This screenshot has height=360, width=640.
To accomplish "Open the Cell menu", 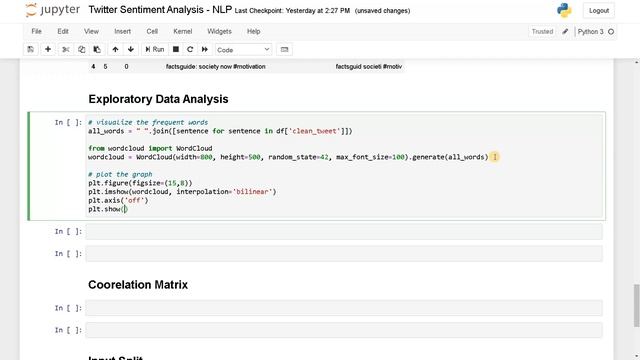I will [152, 31].
